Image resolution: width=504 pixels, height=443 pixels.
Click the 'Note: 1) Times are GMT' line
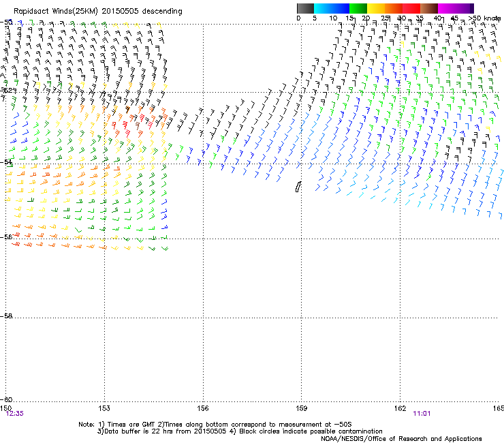point(217,425)
